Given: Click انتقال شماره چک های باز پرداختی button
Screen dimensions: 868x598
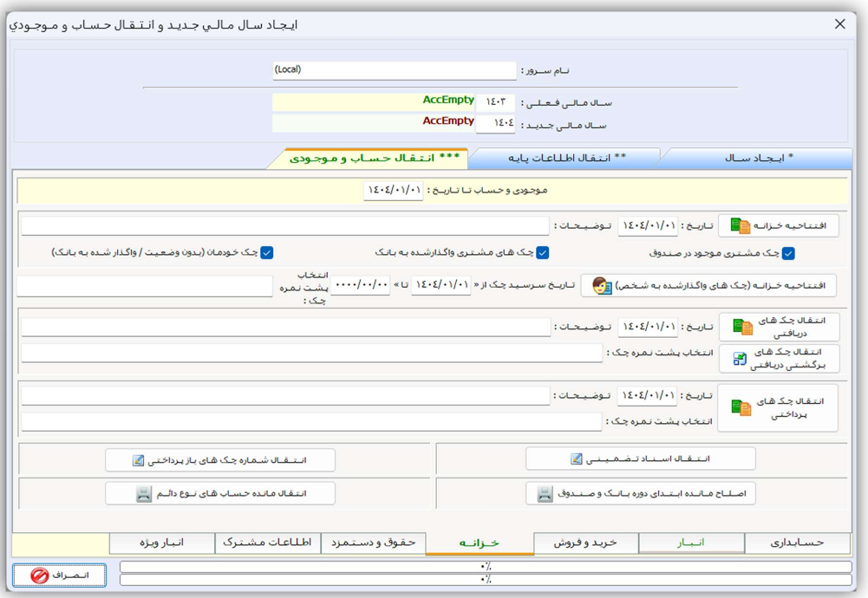Looking at the screenshot, I should tap(220, 460).
